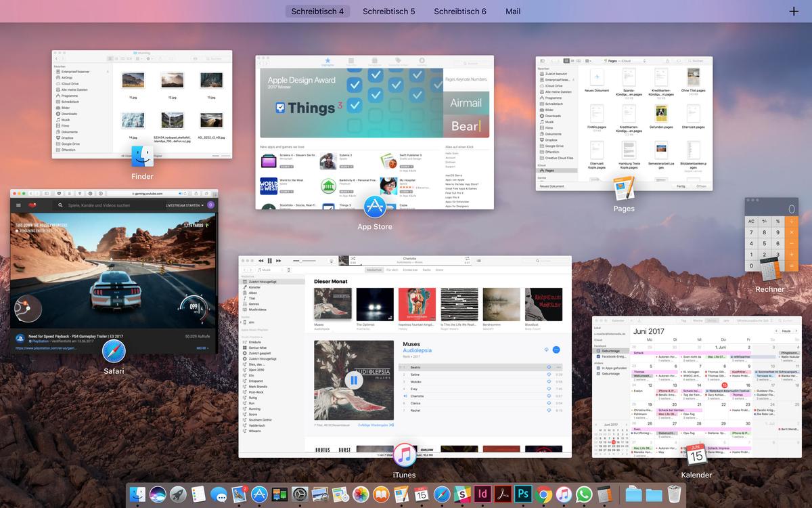Open WhatsApp in the Dock
Viewport: 812px width, 508px height.
coord(583,494)
